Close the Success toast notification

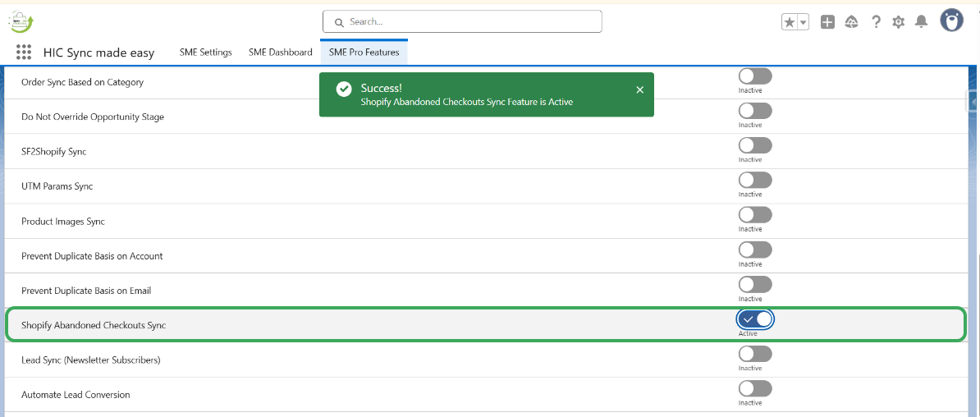coord(639,89)
